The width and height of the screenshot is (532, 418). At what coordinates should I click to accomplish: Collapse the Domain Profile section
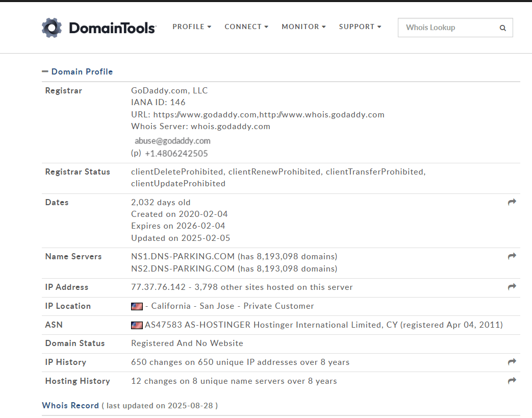(45, 71)
